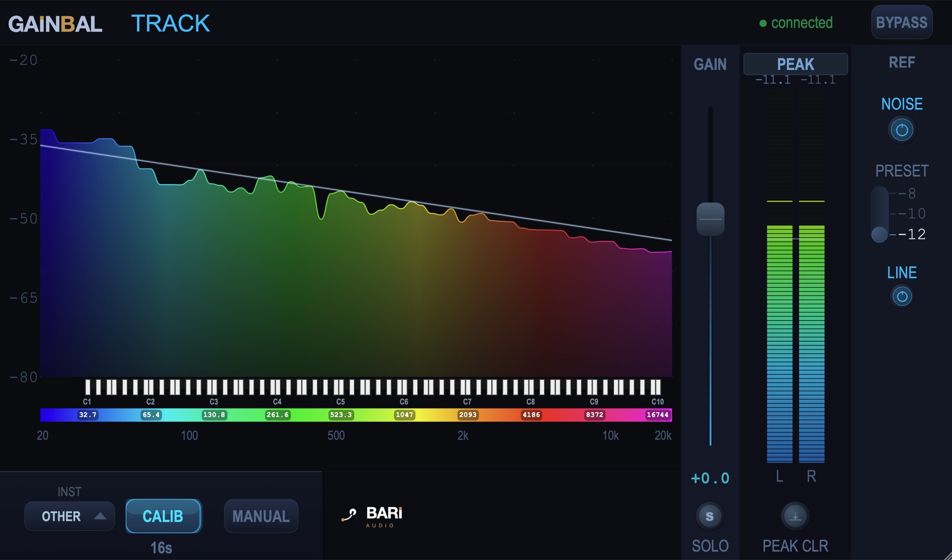Open the OTHER instrument dropdown
The width and height of the screenshot is (952, 560).
pos(70,516)
